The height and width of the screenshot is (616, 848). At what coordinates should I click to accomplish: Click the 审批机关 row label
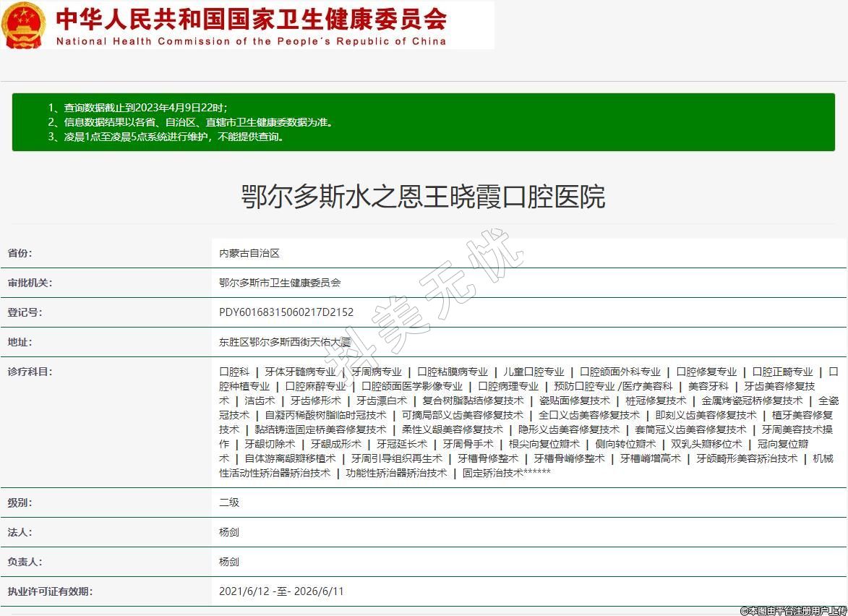click(x=30, y=283)
